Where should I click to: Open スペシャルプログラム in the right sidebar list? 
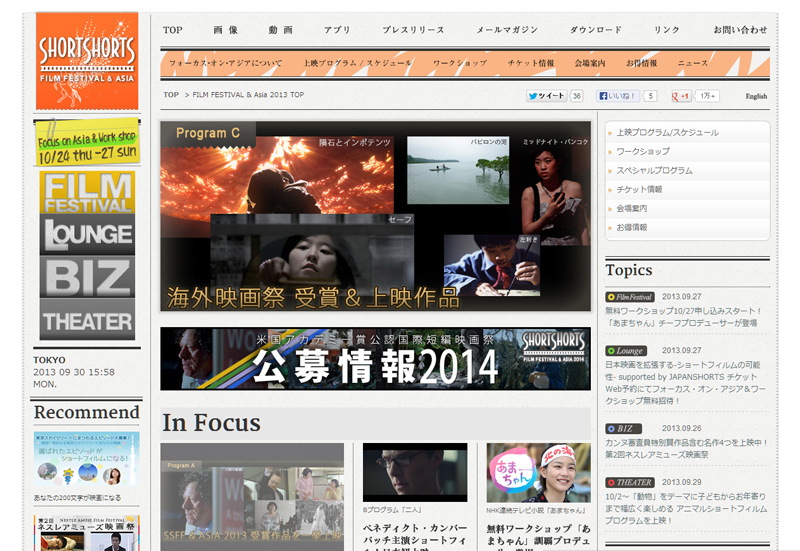(654, 170)
